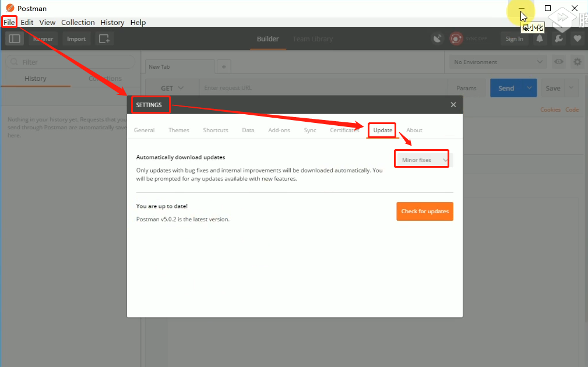Click the sync status icon
The image size is (588, 367).
(x=456, y=38)
